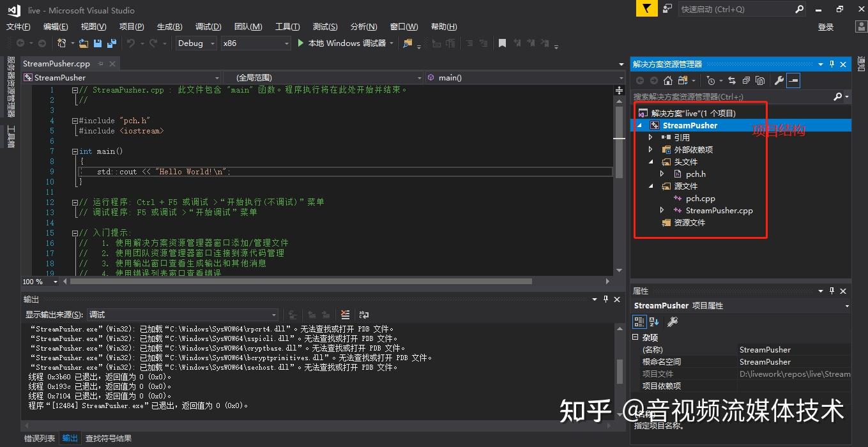This screenshot has width=868, height=447.
Task: Collapse all items in Solution Explorer
Action: (x=747, y=80)
